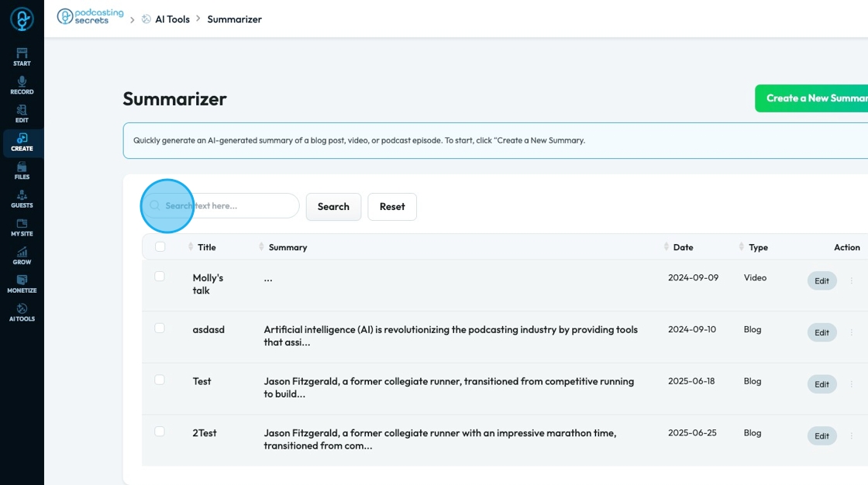The height and width of the screenshot is (485, 868).
Task: Open the Monetize sidebar icon
Action: (x=22, y=284)
